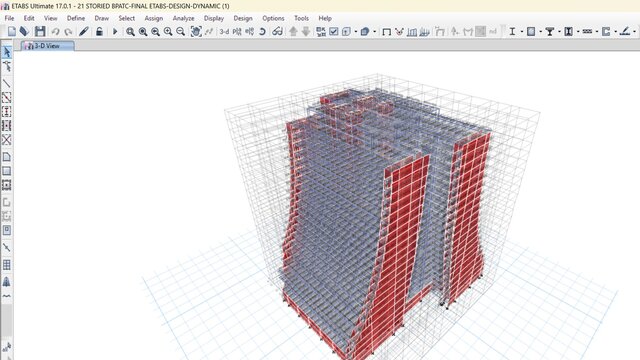Open the Edit menu
Screen dimensions: 640x360
pyautogui.click(x=29, y=18)
